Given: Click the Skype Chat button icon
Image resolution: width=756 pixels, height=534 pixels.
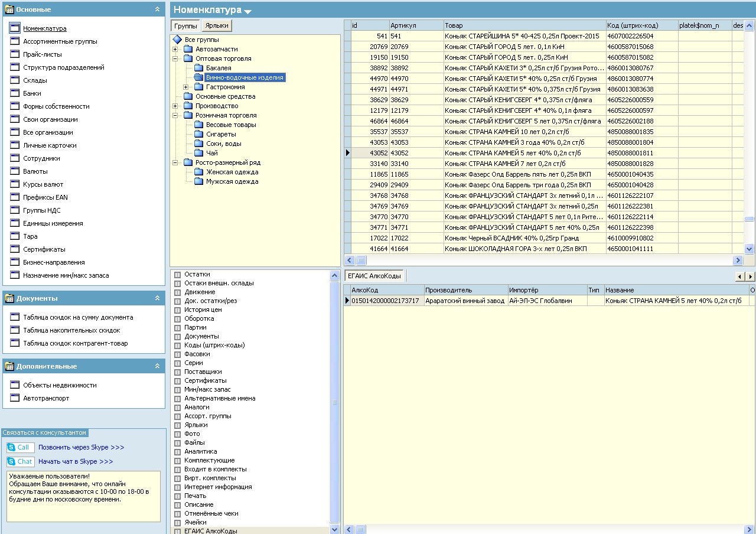Looking at the screenshot, I should (x=21, y=462).
